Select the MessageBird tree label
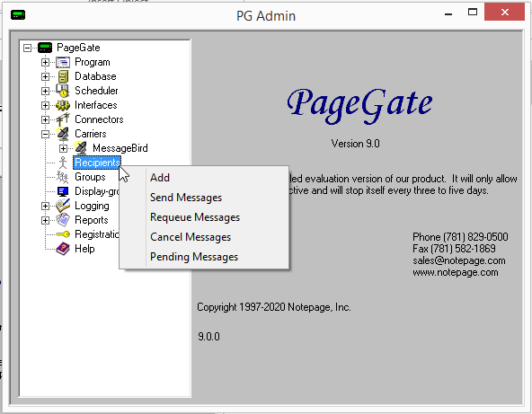 point(120,148)
